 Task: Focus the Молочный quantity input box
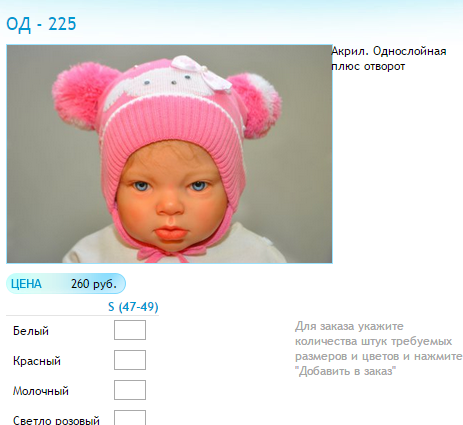tap(130, 390)
